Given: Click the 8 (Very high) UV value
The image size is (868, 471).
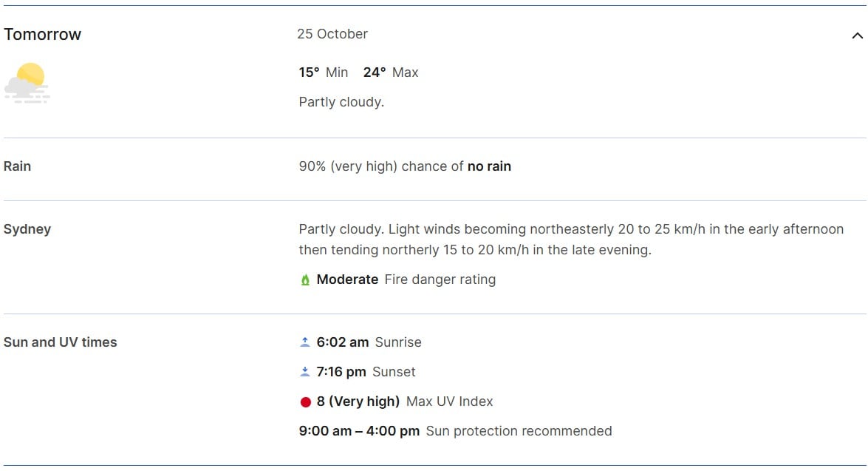Looking at the screenshot, I should tap(358, 401).
